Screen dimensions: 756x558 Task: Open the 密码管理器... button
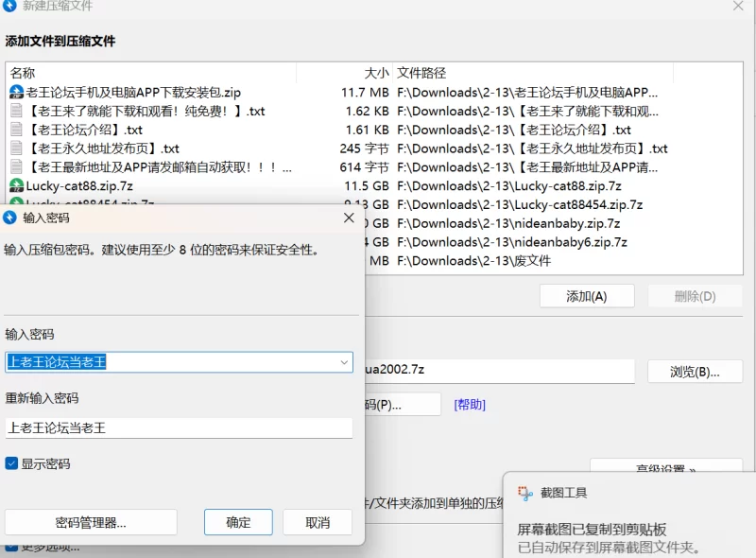[91, 522]
